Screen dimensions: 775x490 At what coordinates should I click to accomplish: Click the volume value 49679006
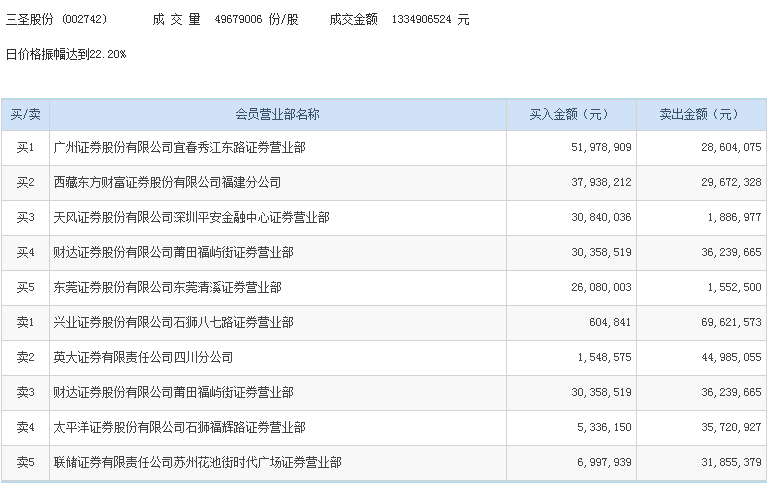coord(238,19)
